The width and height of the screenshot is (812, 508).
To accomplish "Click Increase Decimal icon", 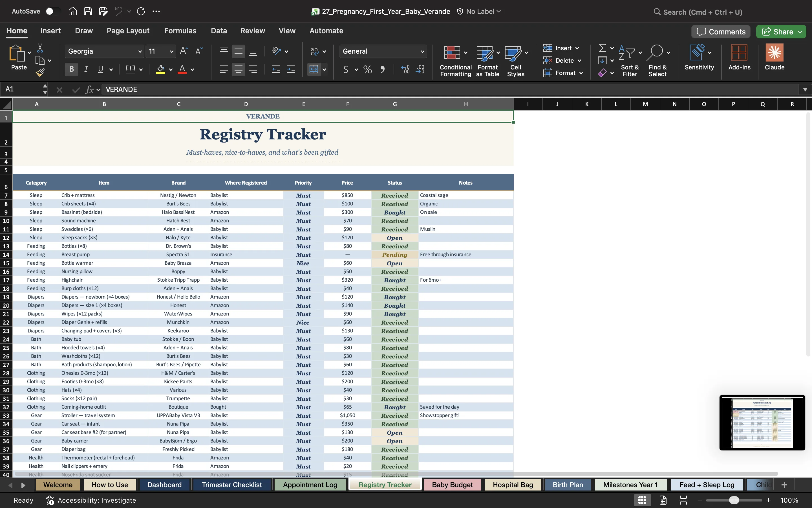I will click(405, 69).
